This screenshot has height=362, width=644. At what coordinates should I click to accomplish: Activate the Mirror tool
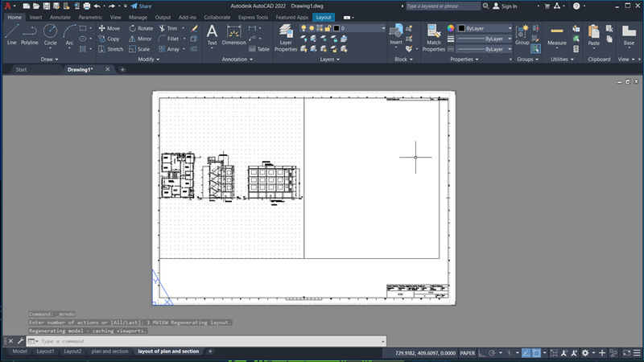coord(140,39)
